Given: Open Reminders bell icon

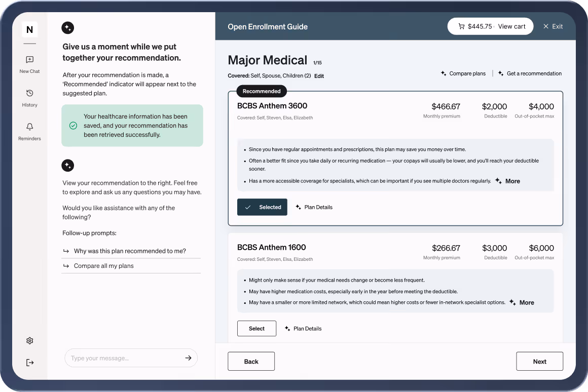Looking at the screenshot, I should coord(29,127).
